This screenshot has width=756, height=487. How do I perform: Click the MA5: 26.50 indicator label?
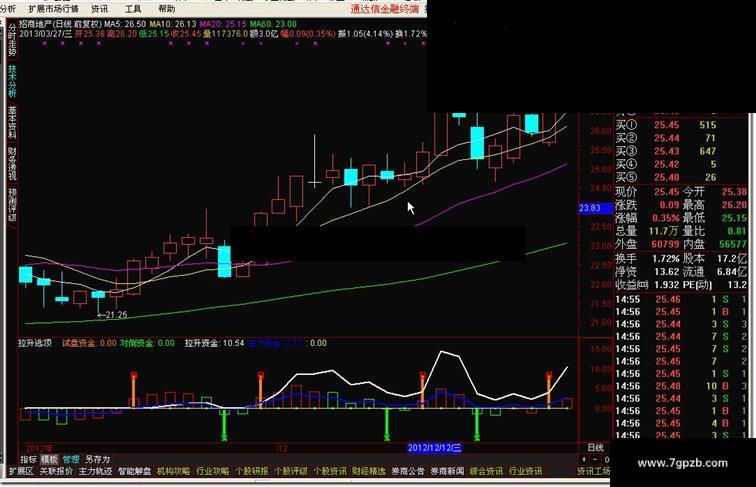point(125,24)
